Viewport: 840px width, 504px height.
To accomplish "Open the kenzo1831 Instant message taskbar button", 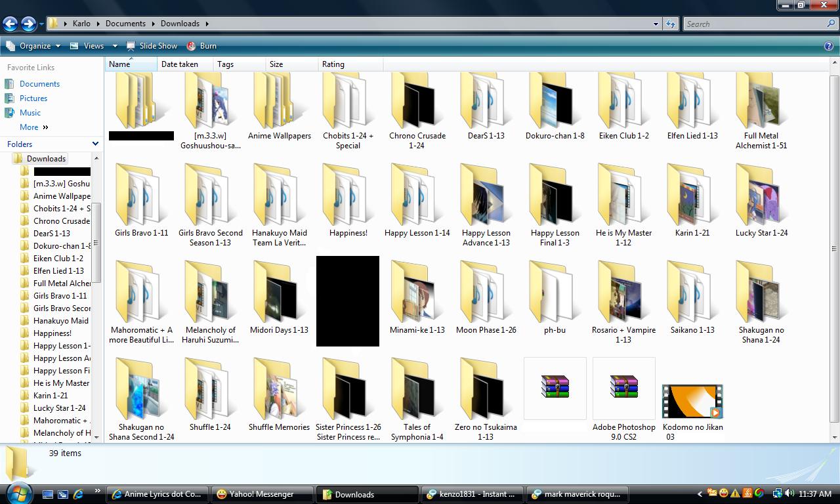I will (x=474, y=494).
